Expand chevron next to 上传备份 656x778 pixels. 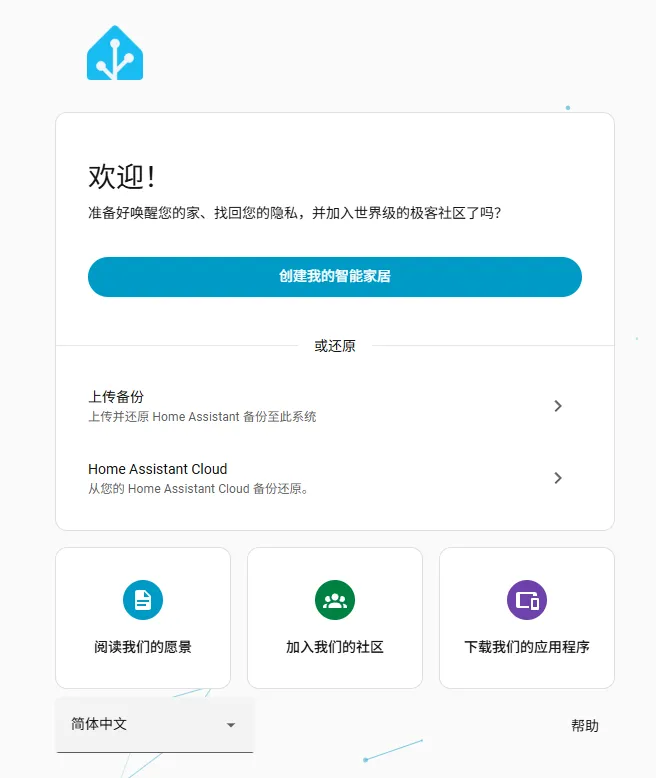coord(558,406)
